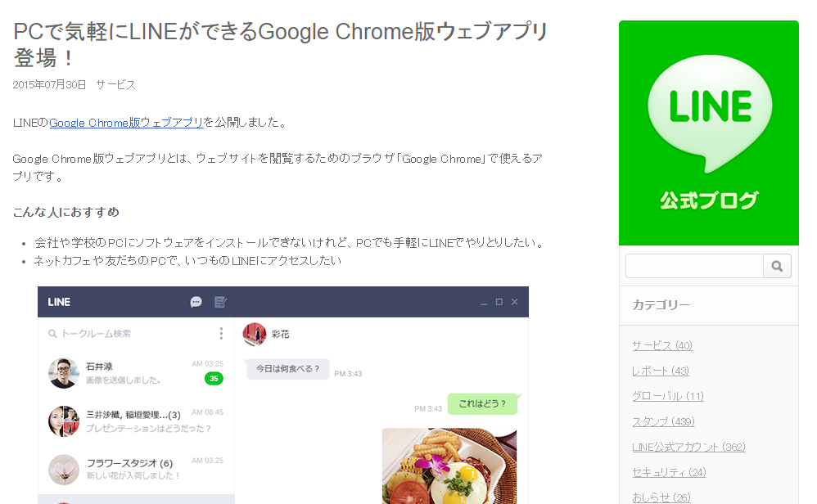Click the カテゴリー sidebar heading
The height and width of the screenshot is (504, 817).
point(661,305)
